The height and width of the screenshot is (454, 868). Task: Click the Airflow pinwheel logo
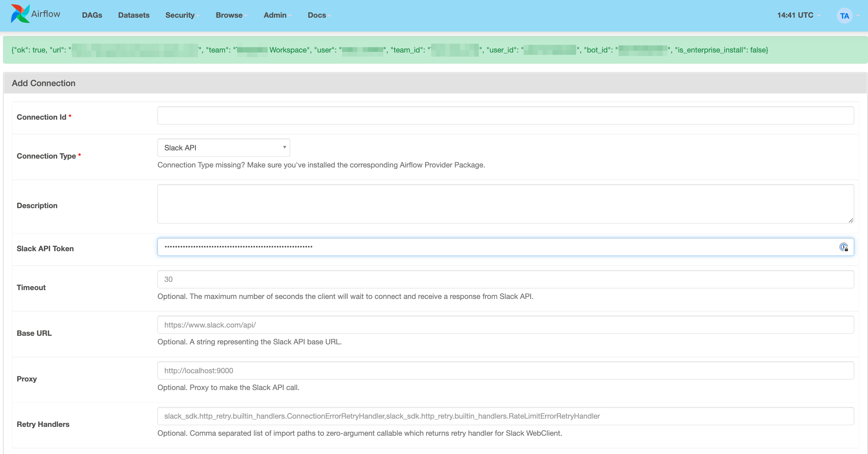[20, 14]
